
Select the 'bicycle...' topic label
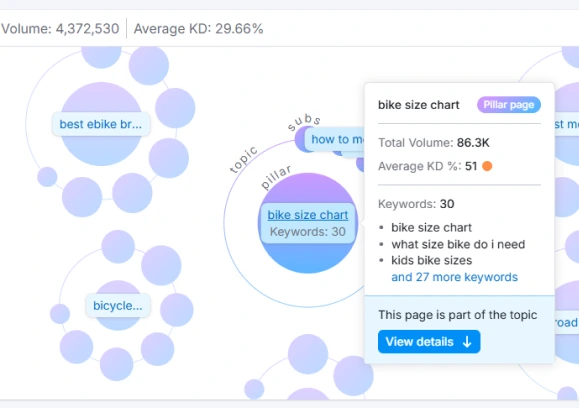pyautogui.click(x=118, y=305)
